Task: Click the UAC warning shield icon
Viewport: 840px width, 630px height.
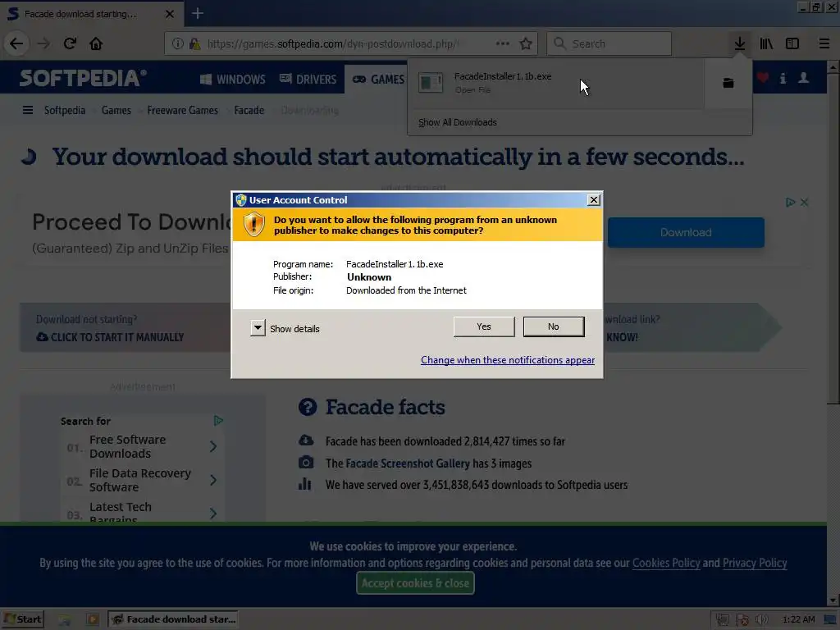Action: click(x=254, y=224)
